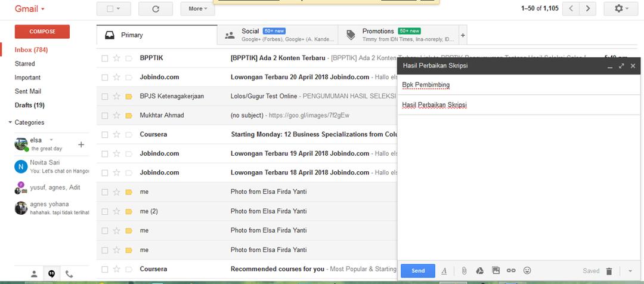
Task: Tick the Coursera Starting Monday checkbox
Action: pos(105,134)
